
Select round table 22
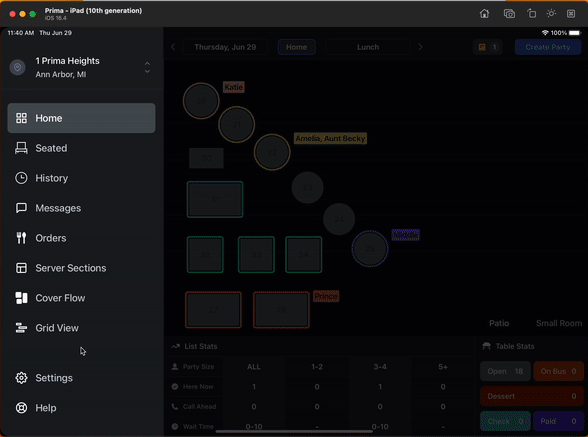pos(272,152)
